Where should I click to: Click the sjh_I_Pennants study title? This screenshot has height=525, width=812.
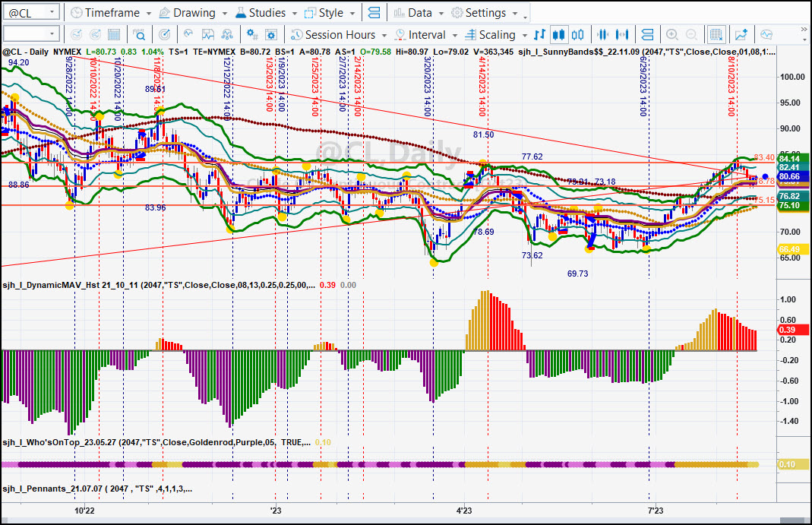point(97,489)
